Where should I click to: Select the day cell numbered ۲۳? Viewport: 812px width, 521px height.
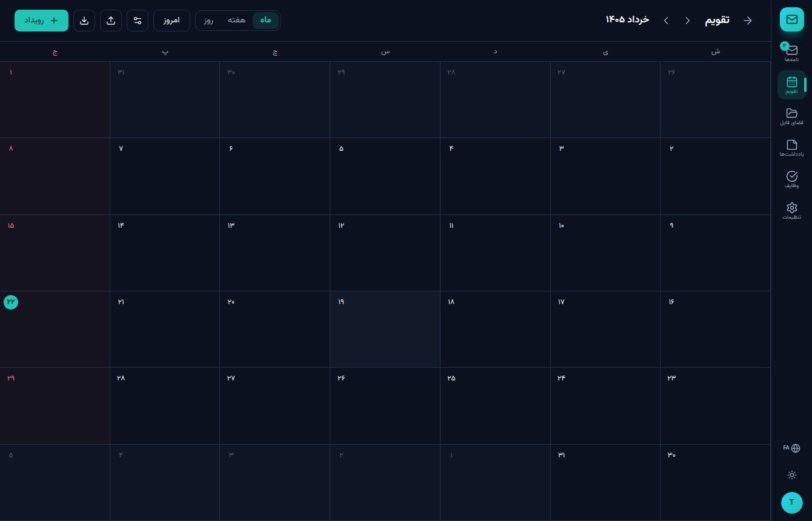tap(715, 406)
